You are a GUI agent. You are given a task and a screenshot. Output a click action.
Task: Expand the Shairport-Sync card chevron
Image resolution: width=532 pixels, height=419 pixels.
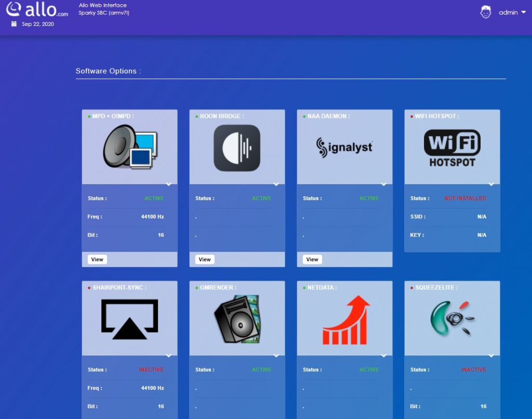169,356
